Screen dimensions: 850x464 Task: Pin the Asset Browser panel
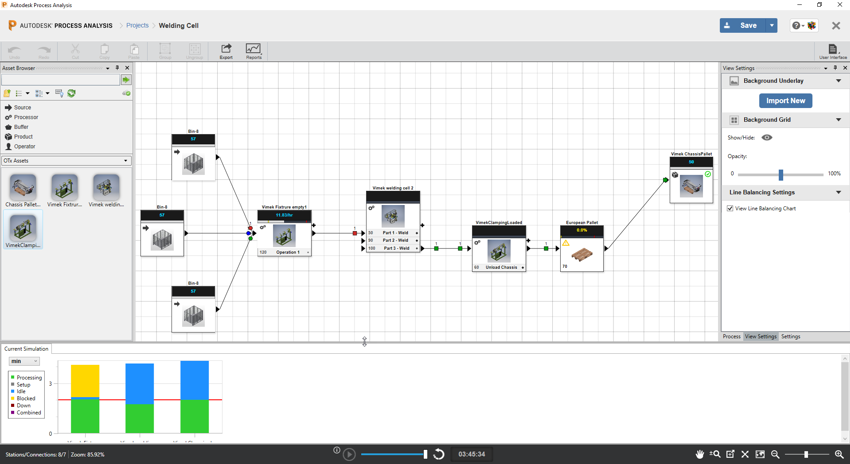pyautogui.click(x=117, y=68)
